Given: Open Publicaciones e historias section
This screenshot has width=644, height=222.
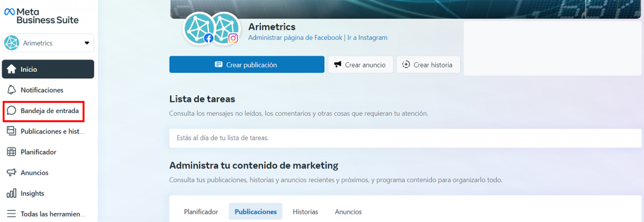Looking at the screenshot, I should coord(48,131).
